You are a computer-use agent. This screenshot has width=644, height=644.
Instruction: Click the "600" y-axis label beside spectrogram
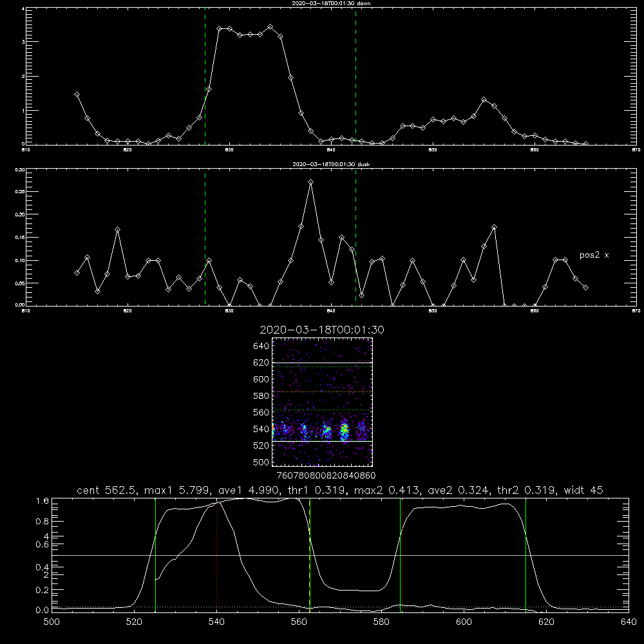click(261, 379)
